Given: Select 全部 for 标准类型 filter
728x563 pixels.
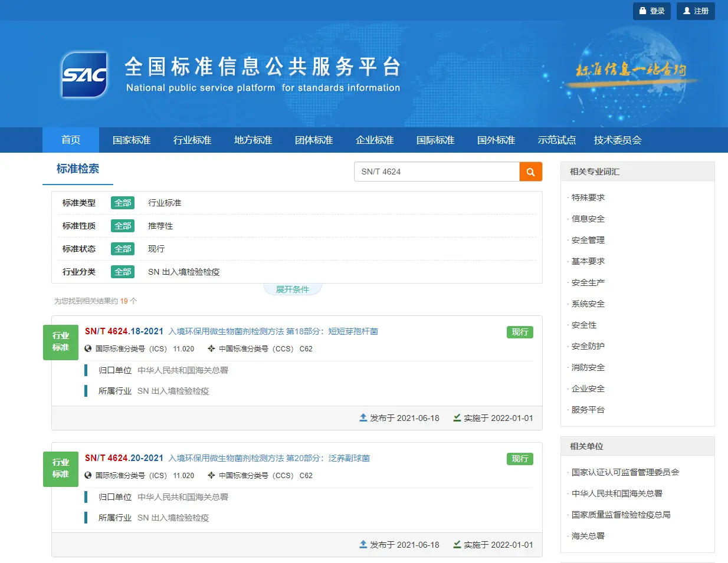Looking at the screenshot, I should click(x=123, y=203).
